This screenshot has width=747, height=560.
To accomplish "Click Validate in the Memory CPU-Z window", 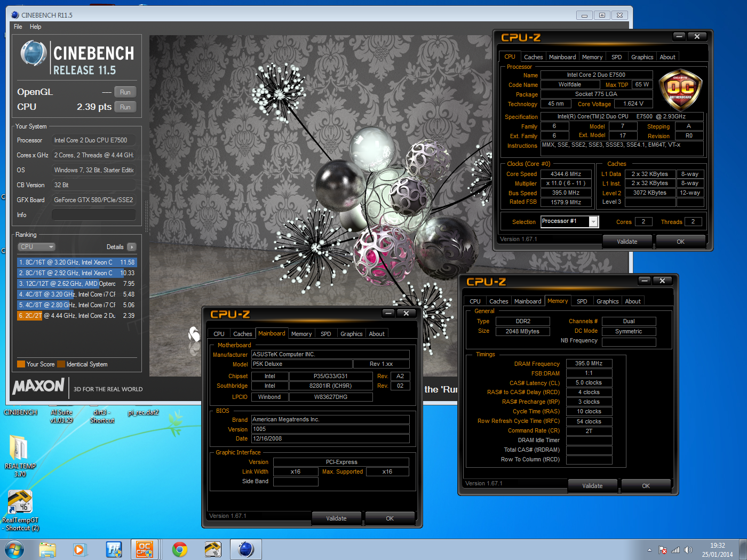I will coord(592,486).
